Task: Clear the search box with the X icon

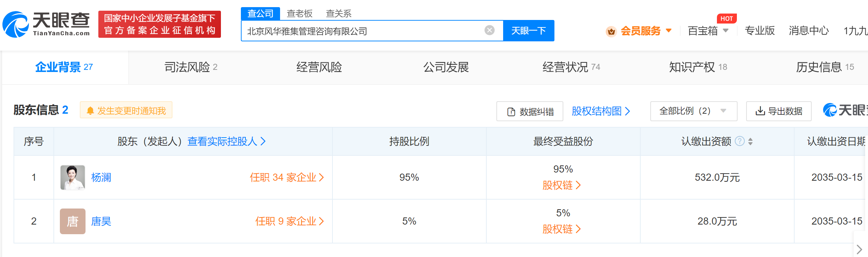Action: point(490,30)
